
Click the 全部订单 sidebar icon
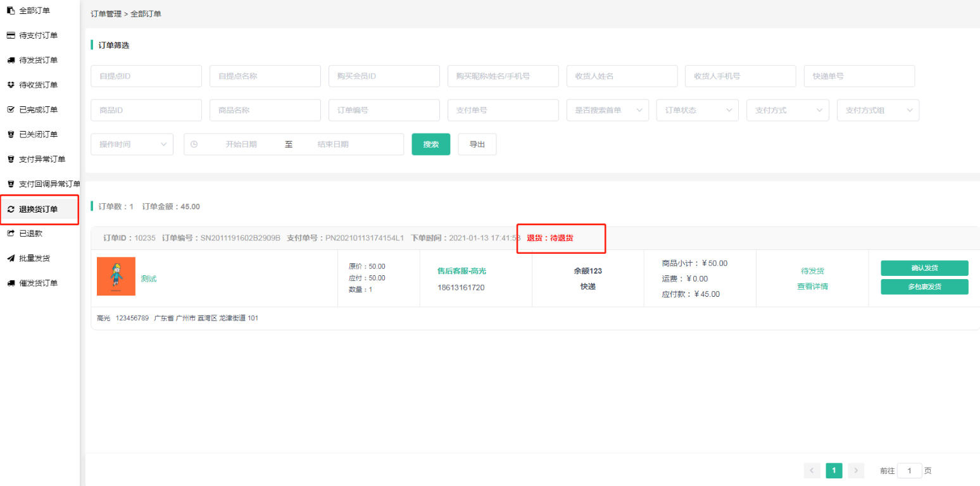pyautogui.click(x=11, y=11)
